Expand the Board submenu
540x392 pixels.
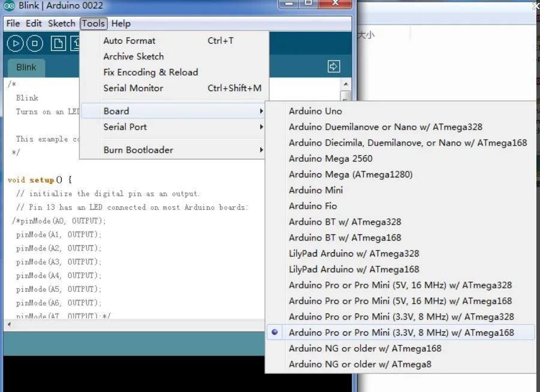pyautogui.click(x=173, y=111)
